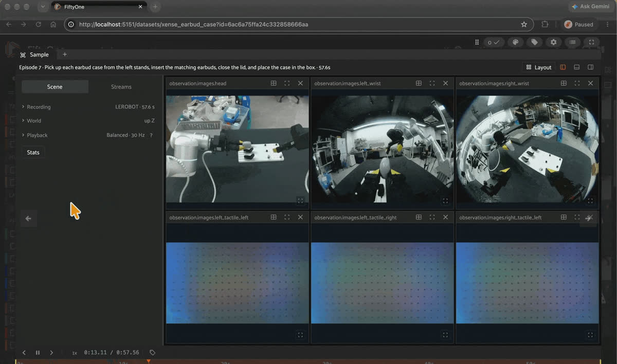The image size is (617, 364).
Task: Close the observation.images.left_tactile_left panel
Action: 300,217
